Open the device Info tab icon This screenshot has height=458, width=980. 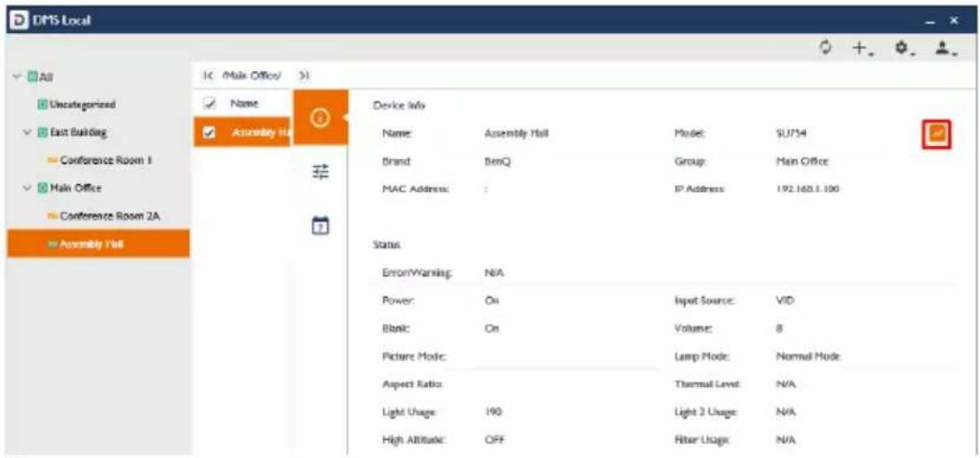tap(321, 117)
